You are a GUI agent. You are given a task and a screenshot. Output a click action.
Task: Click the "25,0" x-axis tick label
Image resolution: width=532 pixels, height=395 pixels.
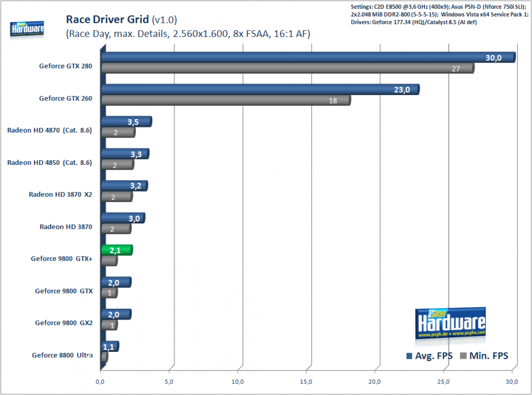443,381
